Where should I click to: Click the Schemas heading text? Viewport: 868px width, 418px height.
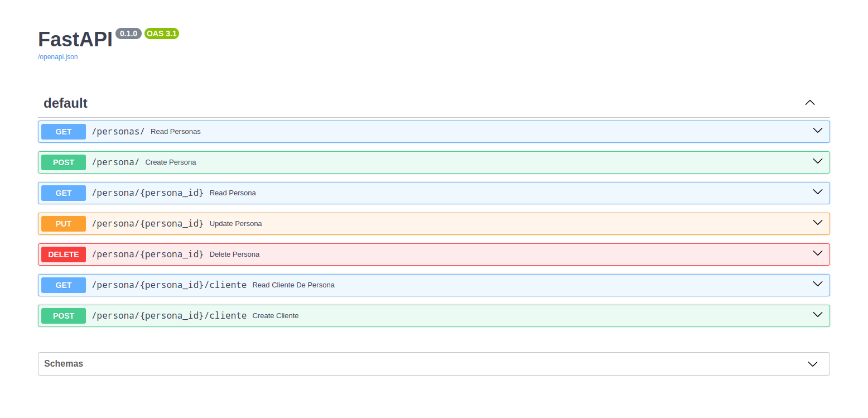64,364
